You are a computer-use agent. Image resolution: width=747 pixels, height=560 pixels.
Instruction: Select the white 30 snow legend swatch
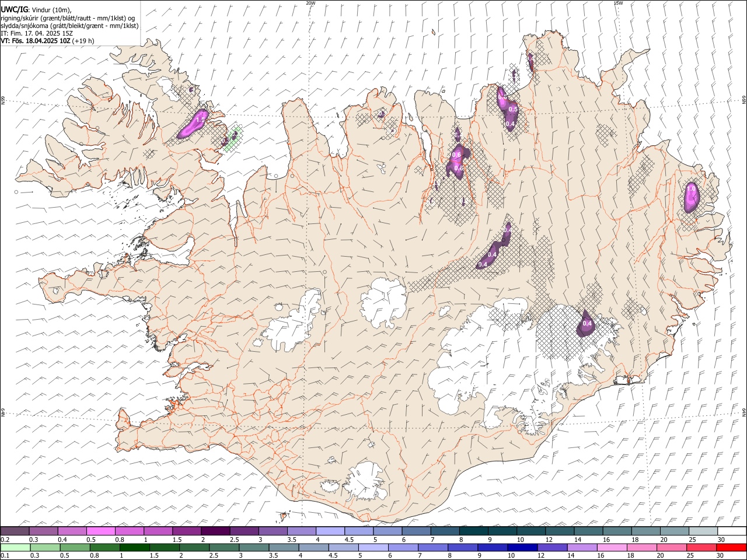(732, 531)
